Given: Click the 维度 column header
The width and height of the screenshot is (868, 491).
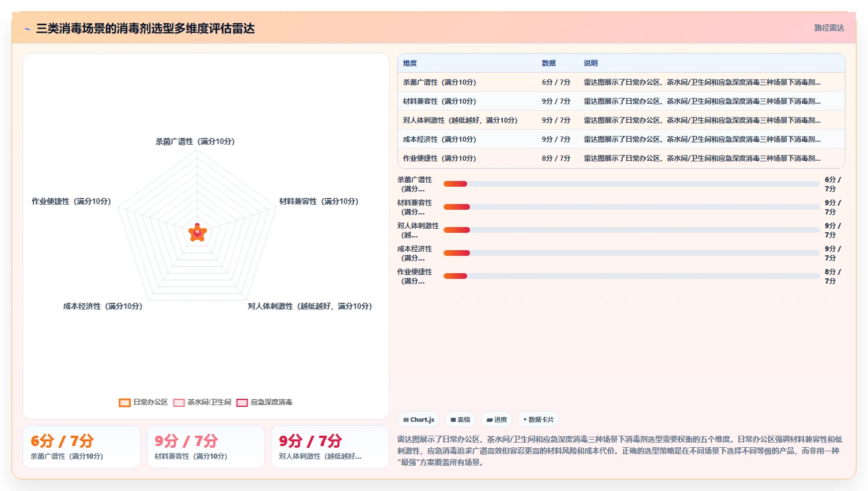Looking at the screenshot, I should (410, 63).
